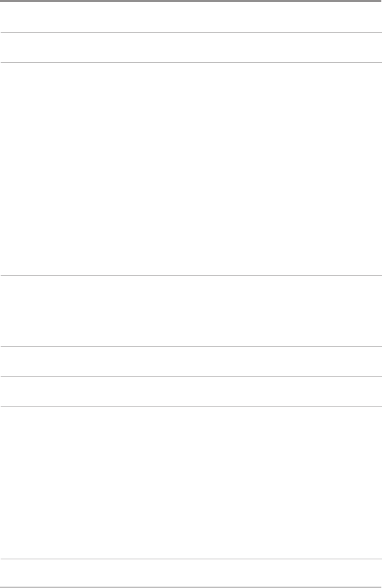Select the second narrow row in the middle
Screen dimensions: 382x588
coord(191,391)
